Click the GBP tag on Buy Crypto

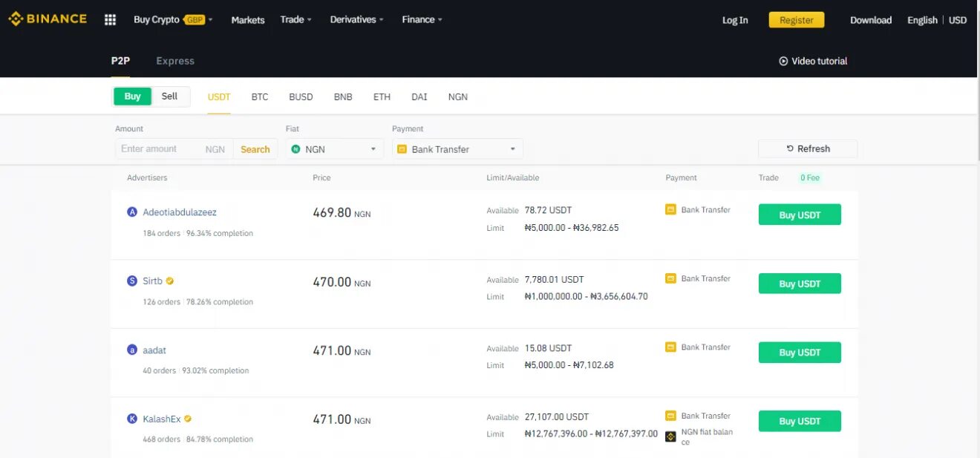pos(194,20)
